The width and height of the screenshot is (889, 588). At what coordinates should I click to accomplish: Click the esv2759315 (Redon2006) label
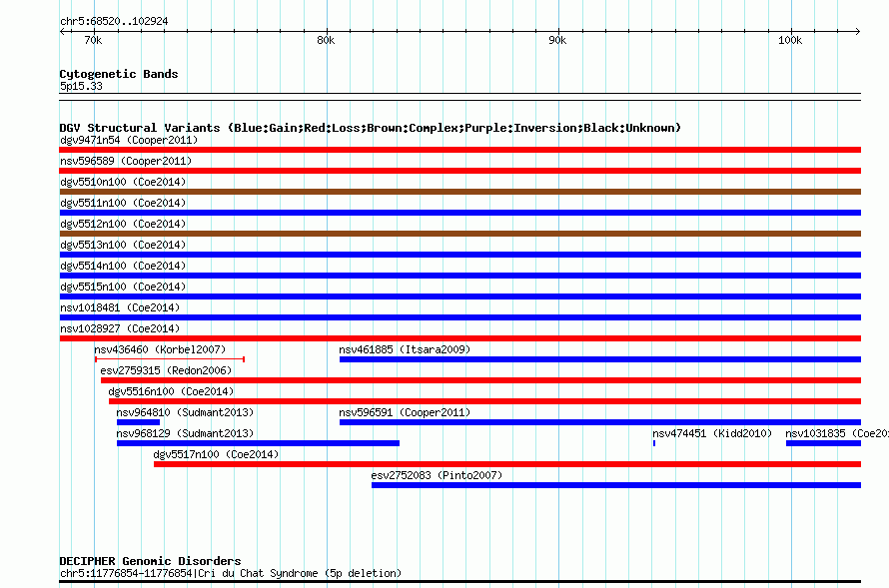pos(166,370)
